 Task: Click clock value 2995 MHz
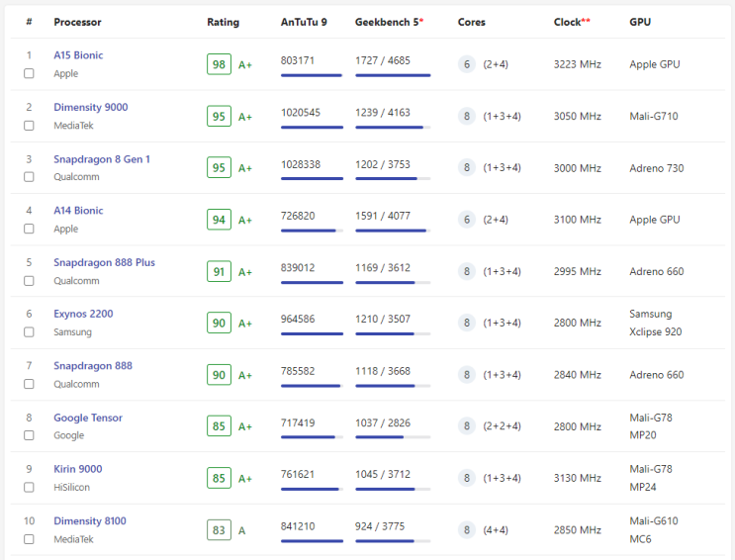click(577, 271)
